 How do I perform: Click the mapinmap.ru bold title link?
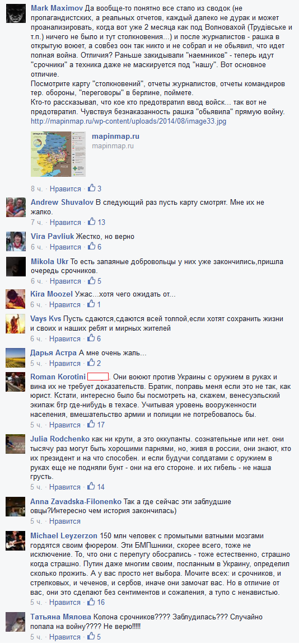[115, 137]
